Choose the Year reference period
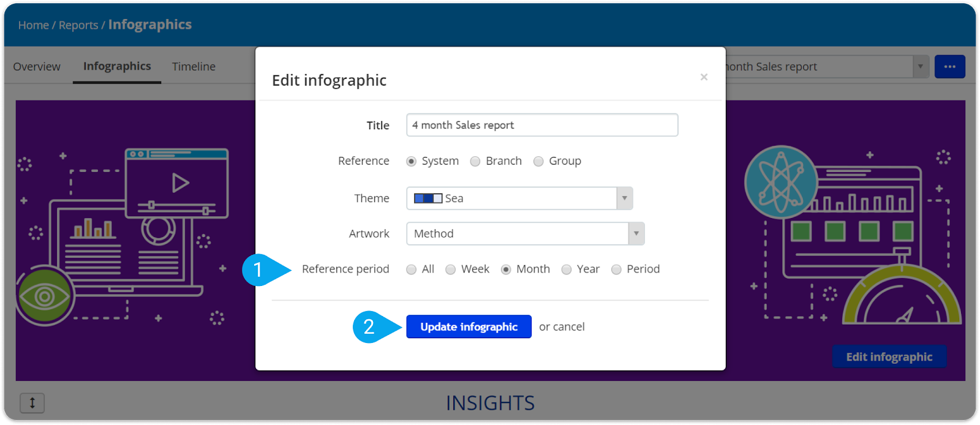Screen dimensions: 980x425 (567, 269)
